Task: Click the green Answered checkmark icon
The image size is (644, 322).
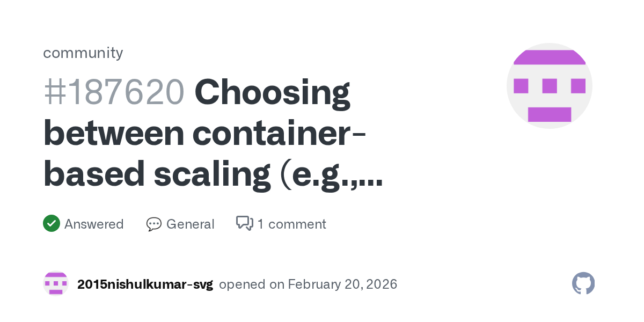Action: (52, 224)
